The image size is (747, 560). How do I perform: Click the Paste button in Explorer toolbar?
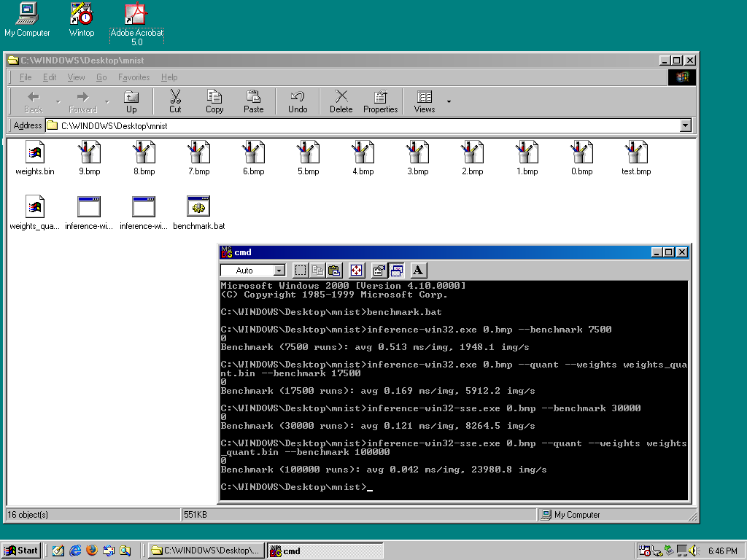tap(253, 101)
